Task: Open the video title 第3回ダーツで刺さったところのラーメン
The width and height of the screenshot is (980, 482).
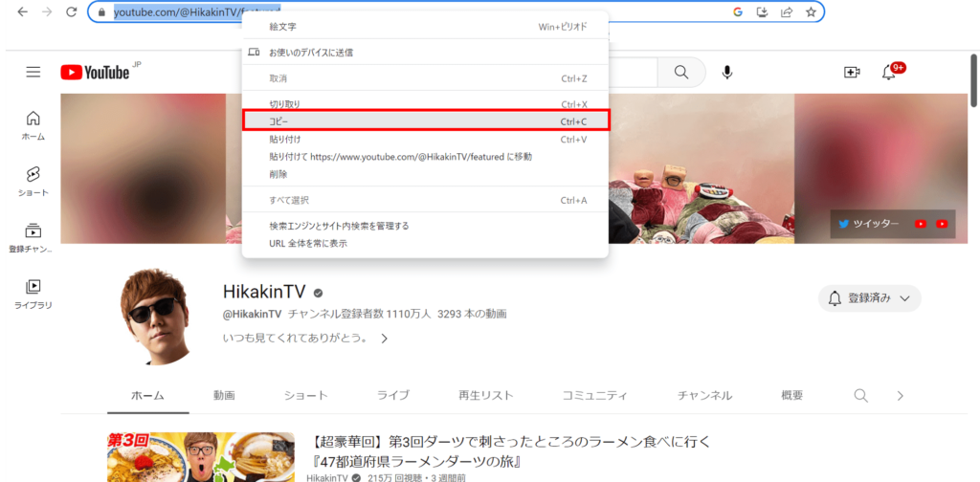Action: click(x=511, y=451)
